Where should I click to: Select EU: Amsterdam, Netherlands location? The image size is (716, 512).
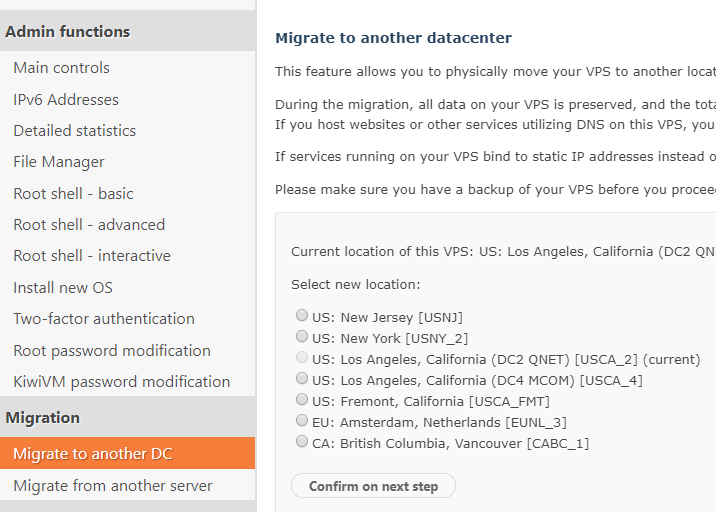pyautogui.click(x=302, y=421)
